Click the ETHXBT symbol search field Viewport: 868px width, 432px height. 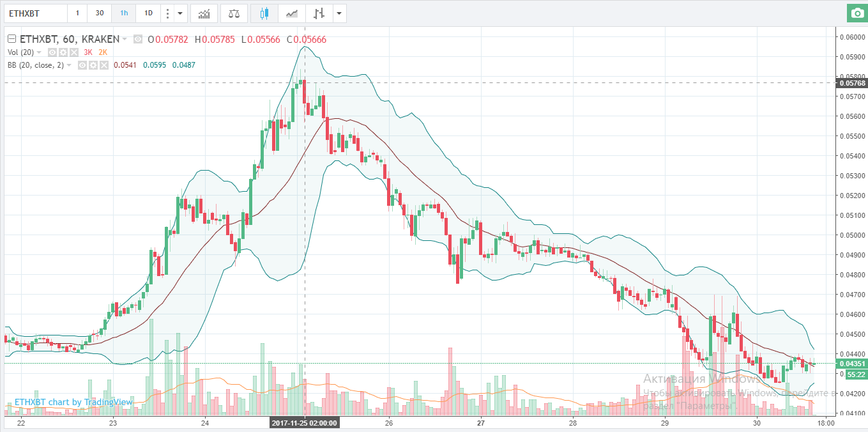[35, 13]
